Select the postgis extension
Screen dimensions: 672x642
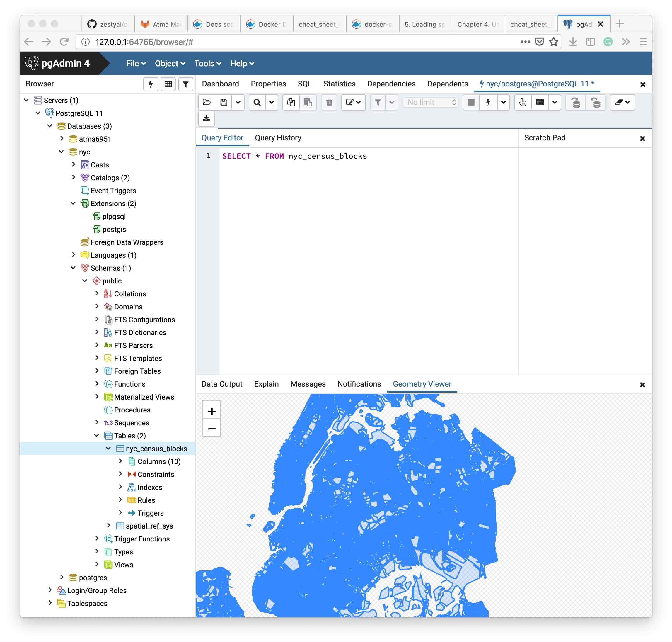[114, 229]
